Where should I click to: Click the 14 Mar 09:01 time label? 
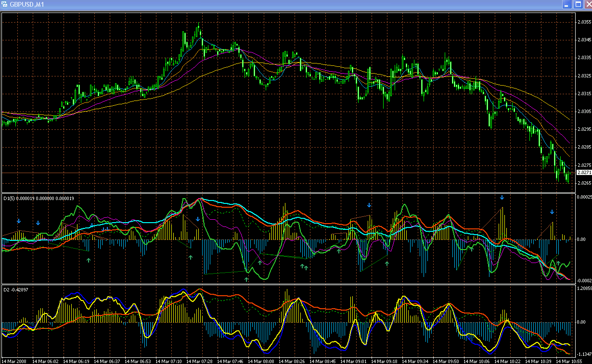(x=353, y=361)
